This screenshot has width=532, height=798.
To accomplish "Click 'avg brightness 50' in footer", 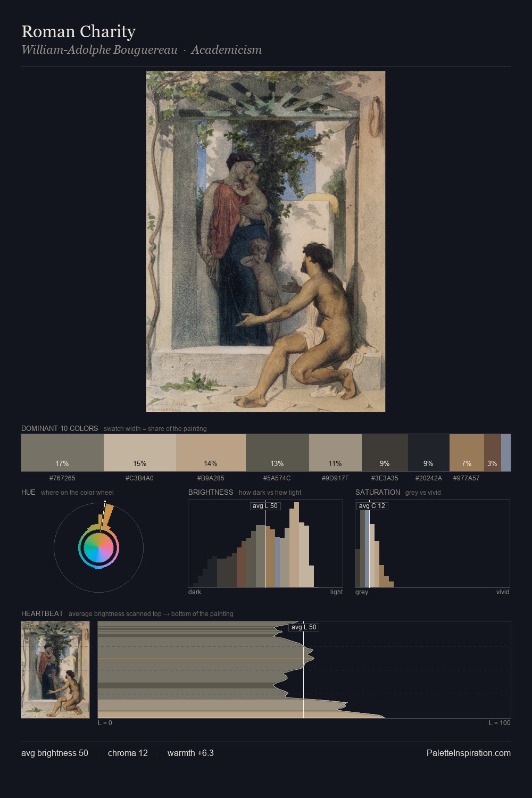I will click(x=55, y=753).
